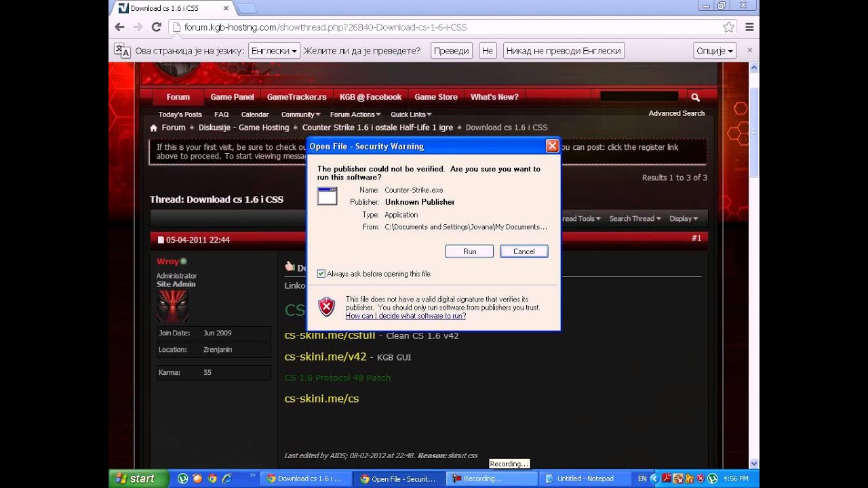
Task: Click the new tab button in Chrome
Action: (247, 8)
